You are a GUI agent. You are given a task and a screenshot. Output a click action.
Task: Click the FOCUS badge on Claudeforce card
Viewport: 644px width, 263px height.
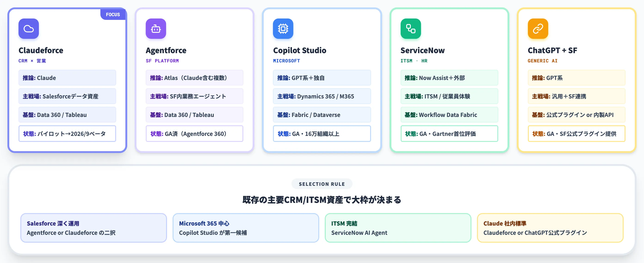113,15
